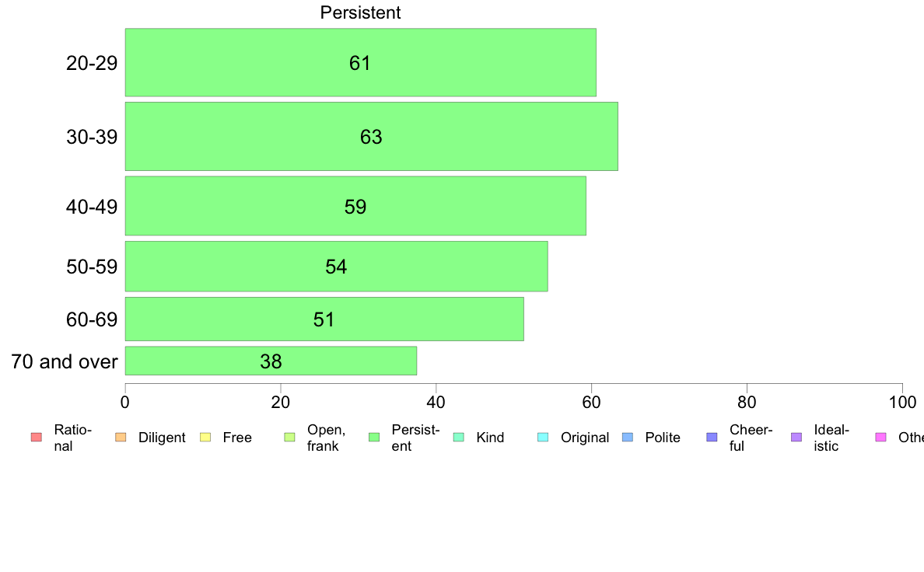924x572 pixels.
Task: Click the 100 tick label on axis
Action: (902, 402)
